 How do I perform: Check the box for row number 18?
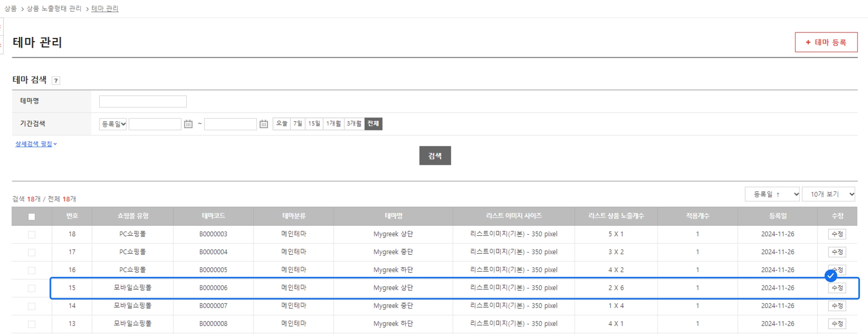tap(32, 234)
